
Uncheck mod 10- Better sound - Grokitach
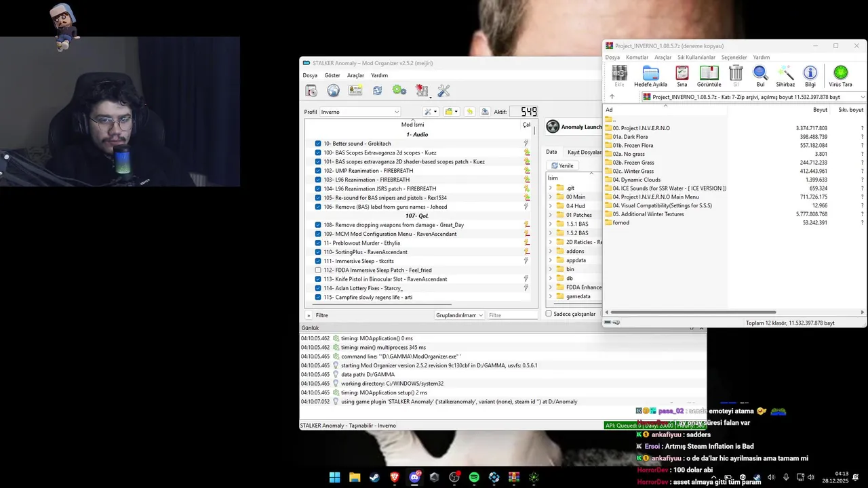[x=318, y=144]
